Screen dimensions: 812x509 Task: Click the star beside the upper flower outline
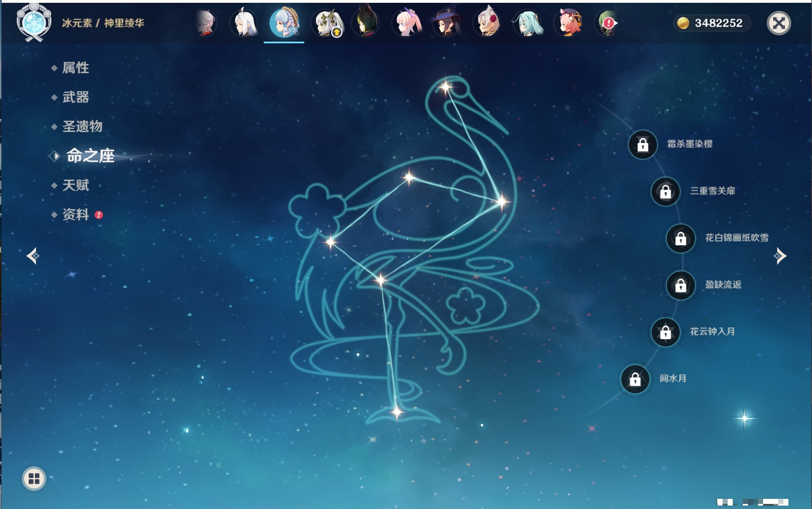331,242
